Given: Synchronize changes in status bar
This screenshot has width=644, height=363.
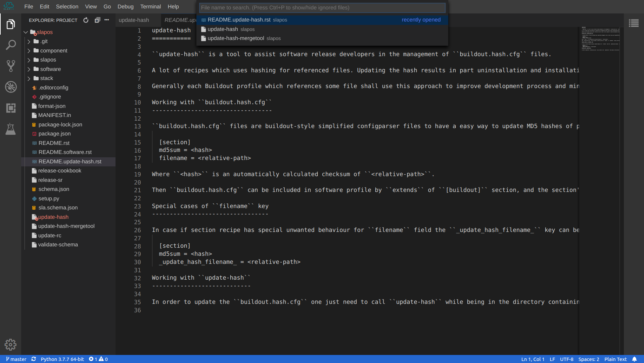Looking at the screenshot, I should click(34, 359).
